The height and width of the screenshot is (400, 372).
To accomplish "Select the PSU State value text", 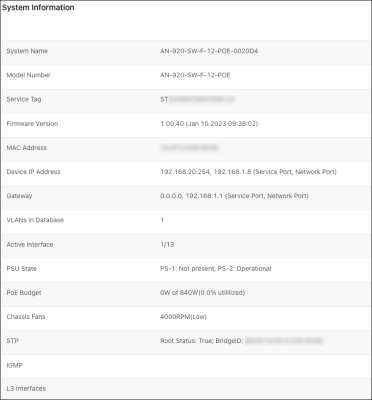I will pyautogui.click(x=216, y=269).
